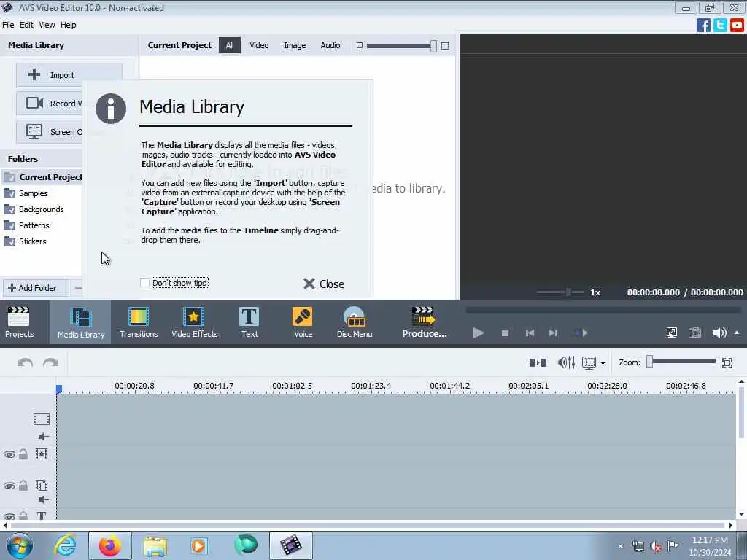Screen dimensions: 747x560
Task: Undo the last timeline action
Action: pyautogui.click(x=25, y=363)
